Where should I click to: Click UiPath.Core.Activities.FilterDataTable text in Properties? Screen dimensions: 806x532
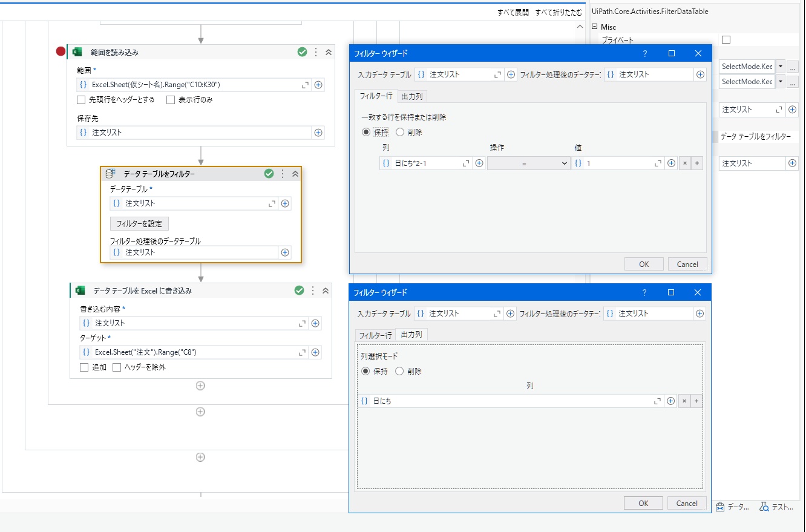(x=650, y=11)
